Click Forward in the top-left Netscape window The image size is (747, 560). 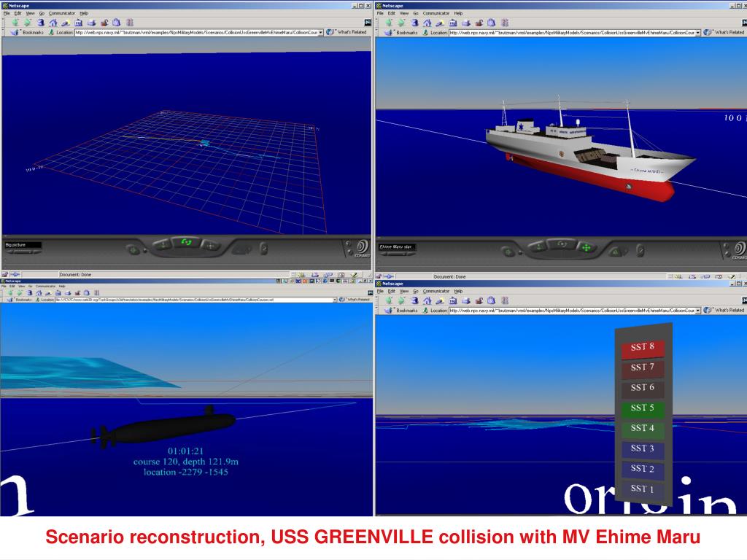[28, 23]
